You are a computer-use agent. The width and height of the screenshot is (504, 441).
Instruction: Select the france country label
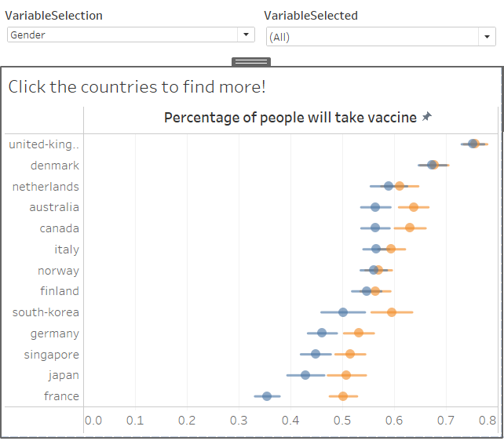coord(62,396)
